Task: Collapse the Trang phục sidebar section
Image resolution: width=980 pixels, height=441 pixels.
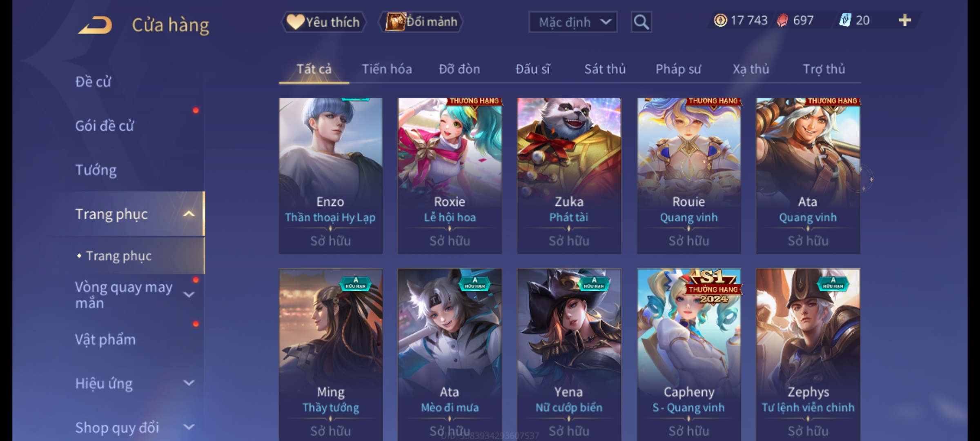Action: coord(189,214)
